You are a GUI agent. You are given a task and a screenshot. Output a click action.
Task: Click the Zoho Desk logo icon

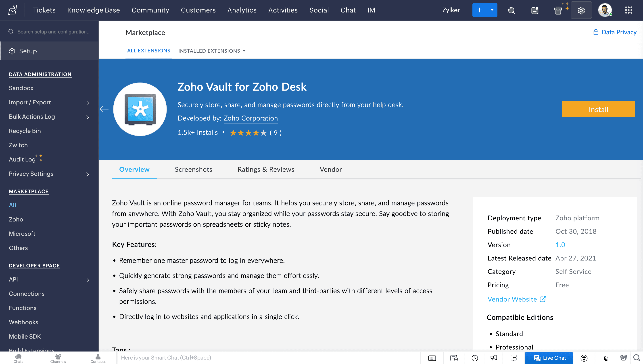point(13,10)
